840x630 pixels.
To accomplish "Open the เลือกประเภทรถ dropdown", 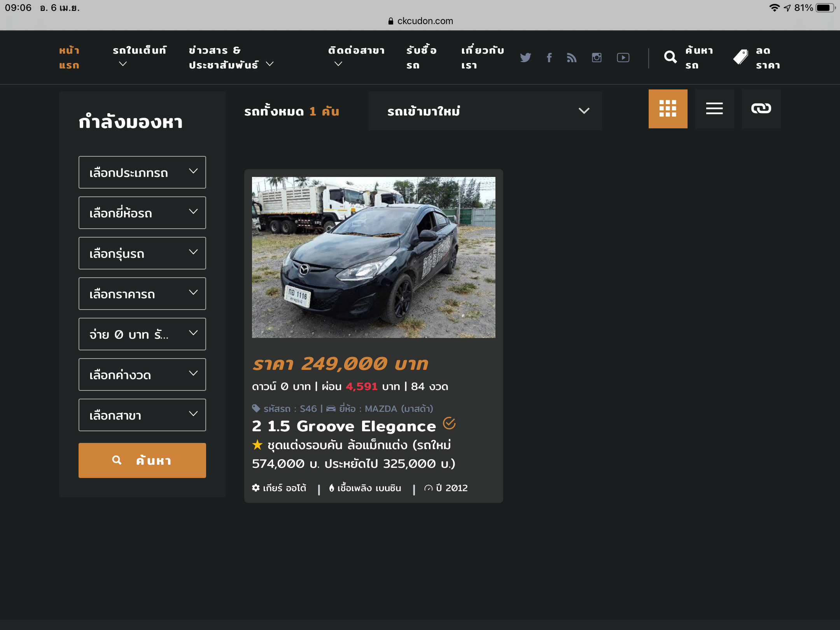I will click(x=142, y=172).
